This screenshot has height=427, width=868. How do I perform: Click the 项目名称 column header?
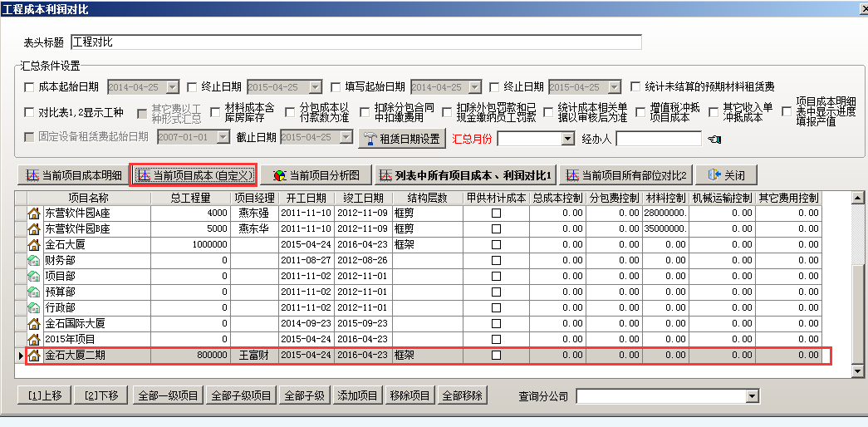click(x=88, y=198)
